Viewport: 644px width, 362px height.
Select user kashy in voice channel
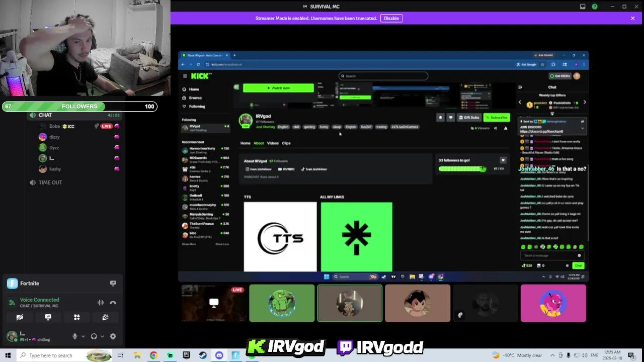coord(55,169)
